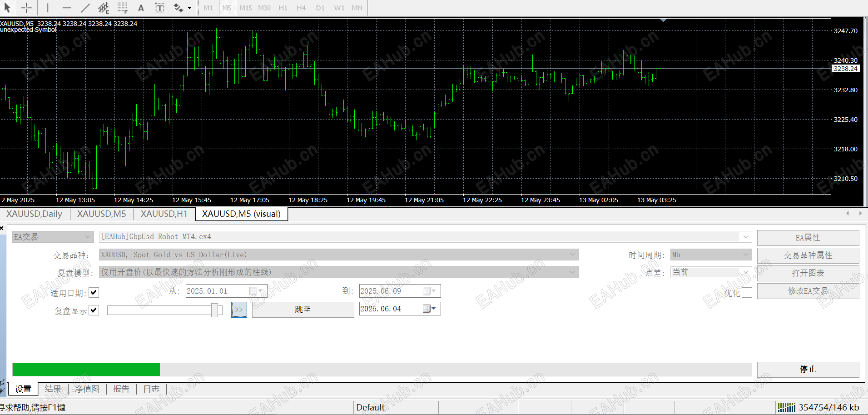This screenshot has width=868, height=415.
Task: Switch chart to M1 timeframe
Action: (x=208, y=8)
